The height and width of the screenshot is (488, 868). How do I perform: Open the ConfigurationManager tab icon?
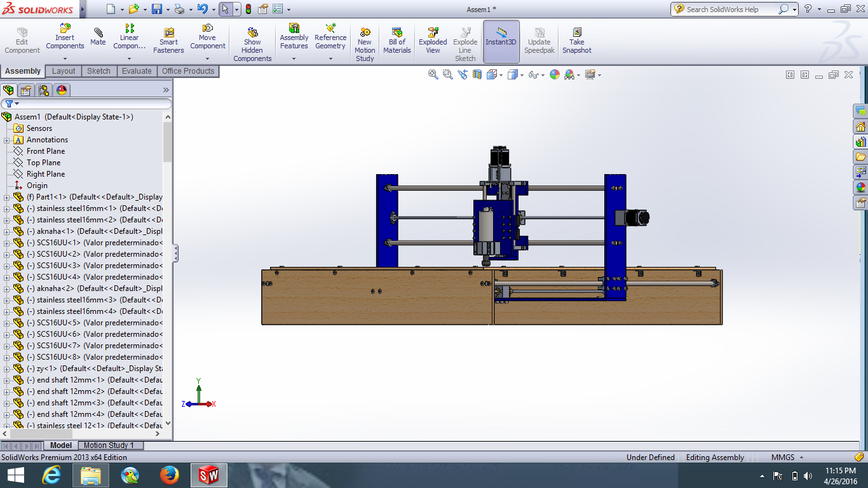point(44,90)
